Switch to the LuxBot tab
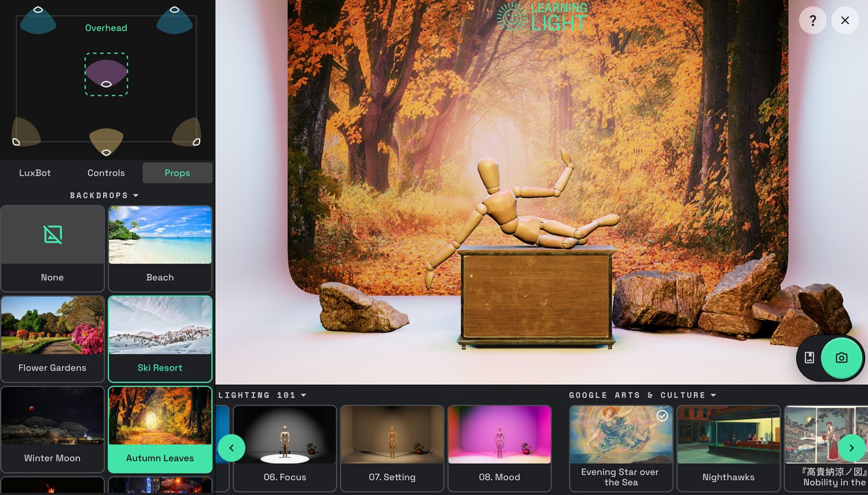The width and height of the screenshot is (868, 495). tap(35, 173)
